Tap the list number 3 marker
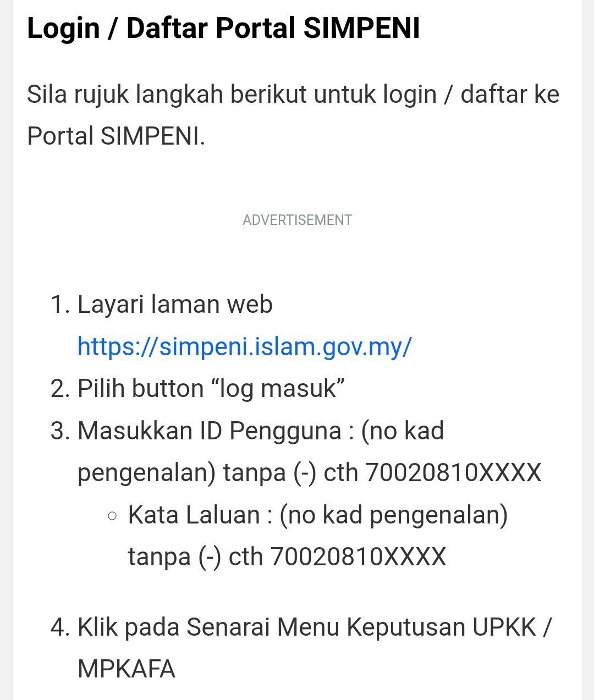The image size is (594, 700). (61, 431)
